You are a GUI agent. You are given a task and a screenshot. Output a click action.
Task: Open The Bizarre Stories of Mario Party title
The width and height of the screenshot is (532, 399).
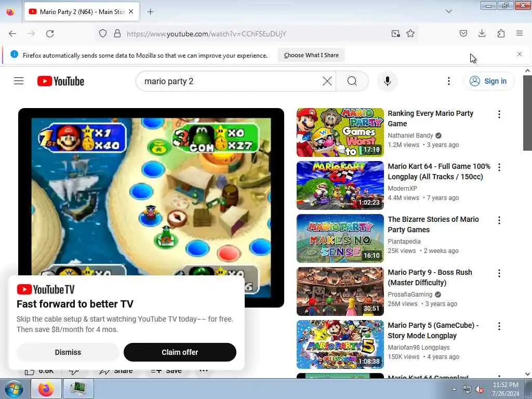click(x=433, y=224)
